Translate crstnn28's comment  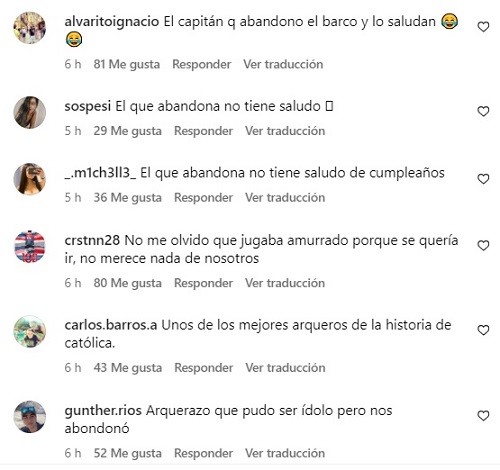[x=285, y=283]
